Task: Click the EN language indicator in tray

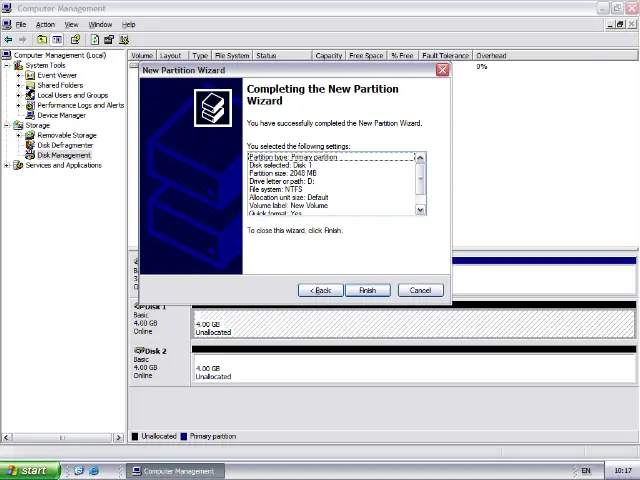Action: [586, 471]
